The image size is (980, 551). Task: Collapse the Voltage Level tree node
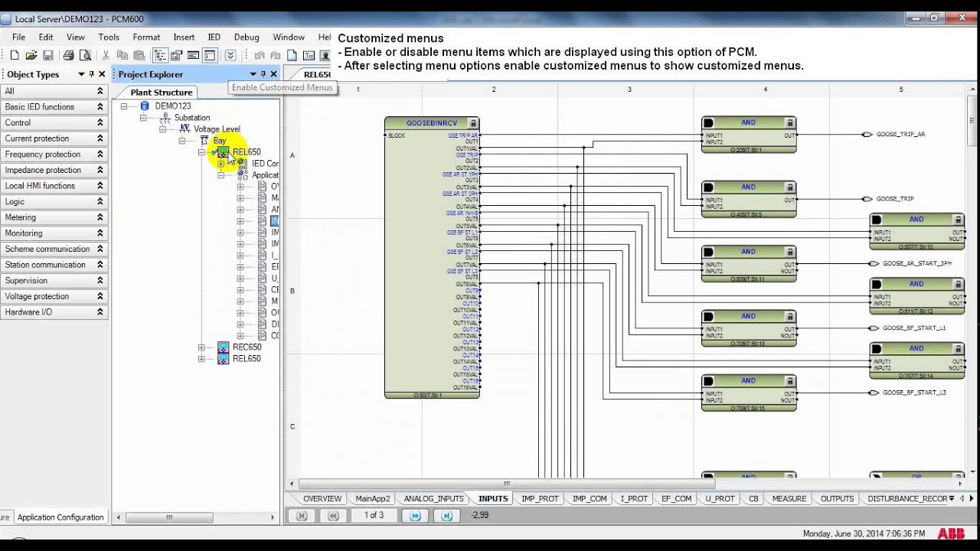point(162,129)
